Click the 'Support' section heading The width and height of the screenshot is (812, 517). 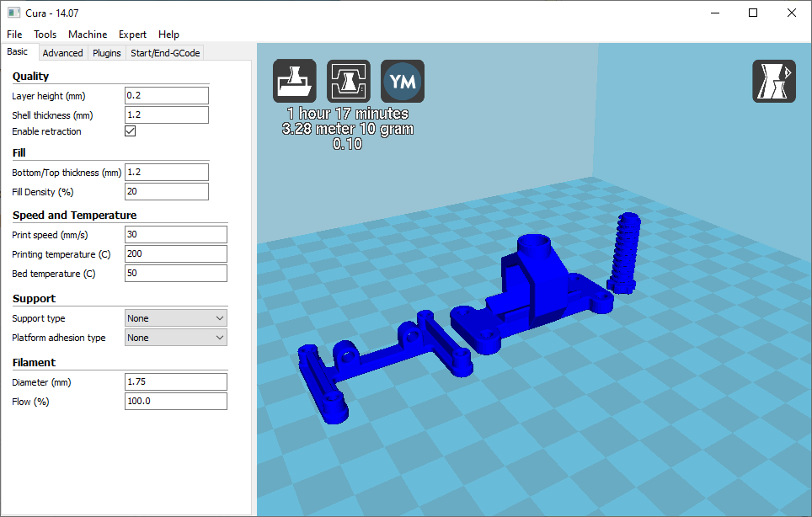[x=34, y=299]
